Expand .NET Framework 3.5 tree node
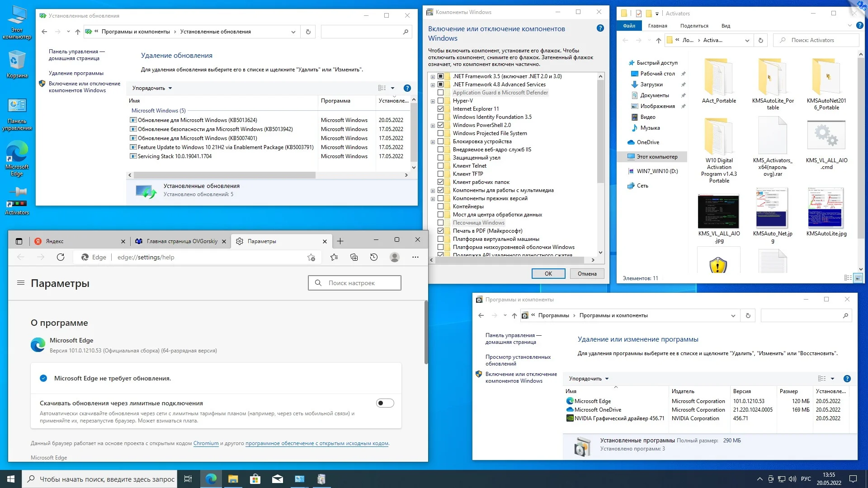 point(433,76)
